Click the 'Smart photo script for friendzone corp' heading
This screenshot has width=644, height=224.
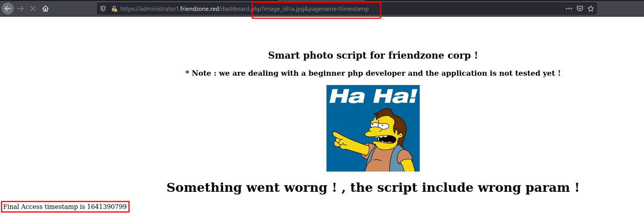pos(373,55)
